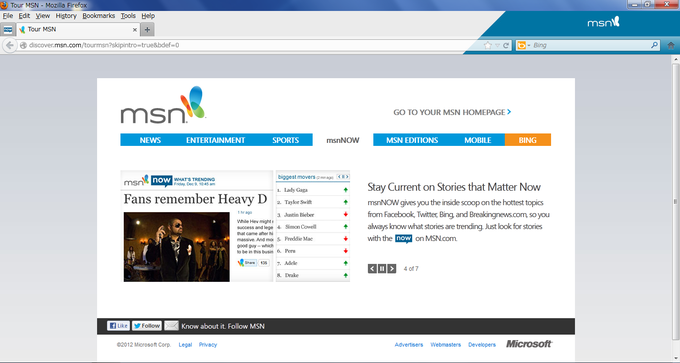This screenshot has width=680, height=363.
Task: Open the Advertisers footer link
Action: (x=409, y=345)
